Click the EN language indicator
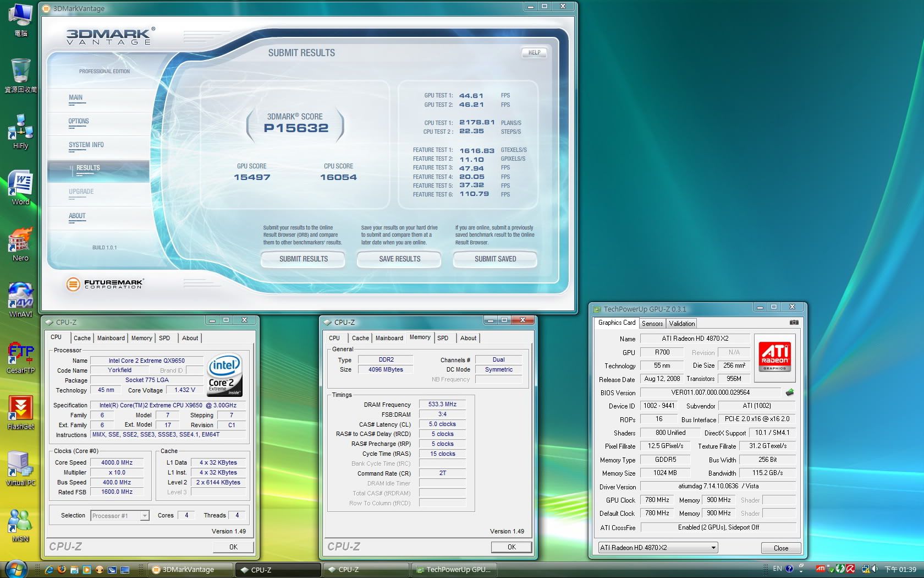 (777, 569)
